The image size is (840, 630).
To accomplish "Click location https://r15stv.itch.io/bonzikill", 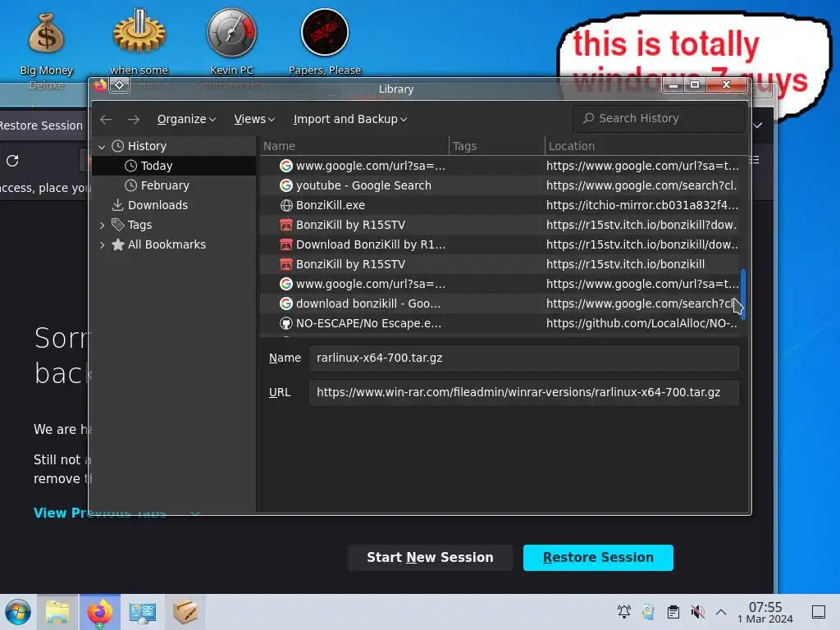I will click(x=625, y=264).
